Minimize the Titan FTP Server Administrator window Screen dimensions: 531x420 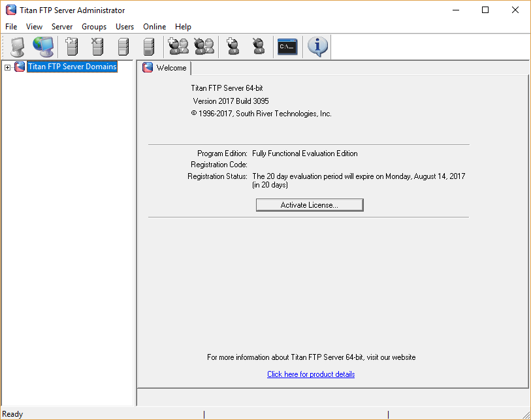tap(456, 10)
